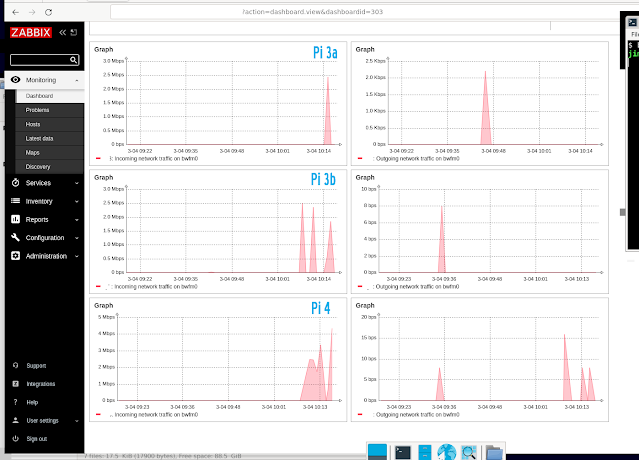
Task: Open the magnifier search icon in the taskbar
Action: (x=469, y=452)
